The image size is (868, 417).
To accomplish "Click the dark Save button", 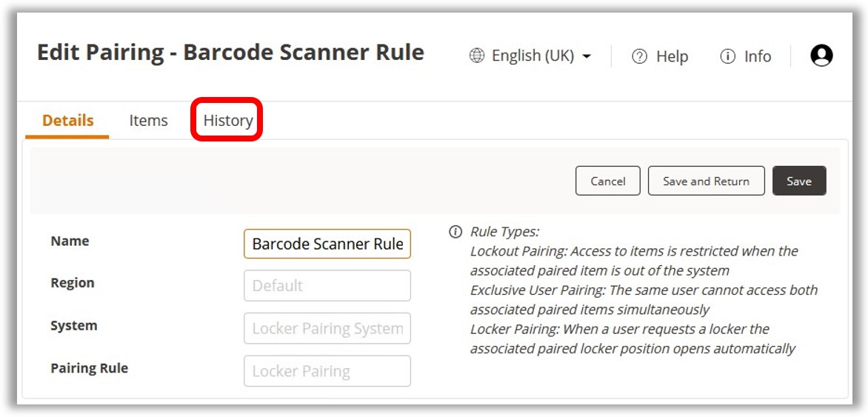I will tap(799, 181).
